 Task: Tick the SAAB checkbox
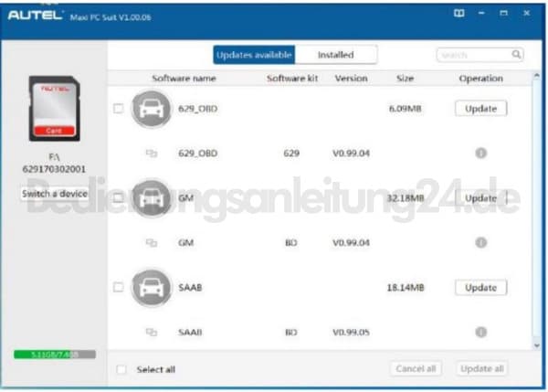click(119, 288)
